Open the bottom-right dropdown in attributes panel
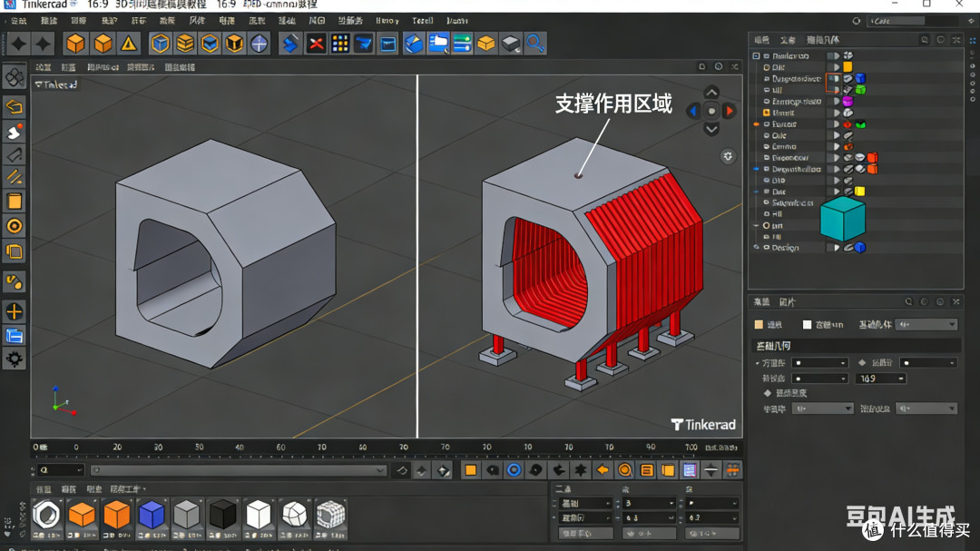Screen dimensions: 980x551 point(926,408)
